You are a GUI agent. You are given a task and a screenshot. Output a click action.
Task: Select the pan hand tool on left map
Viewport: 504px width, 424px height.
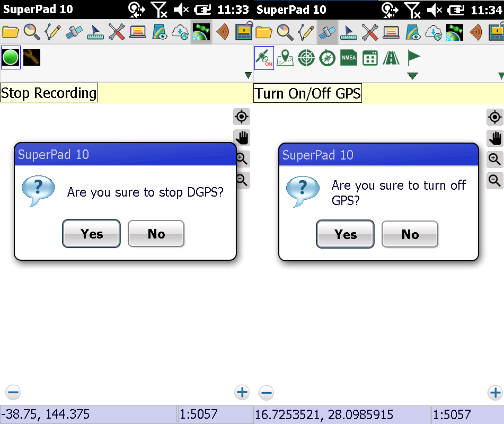241,138
